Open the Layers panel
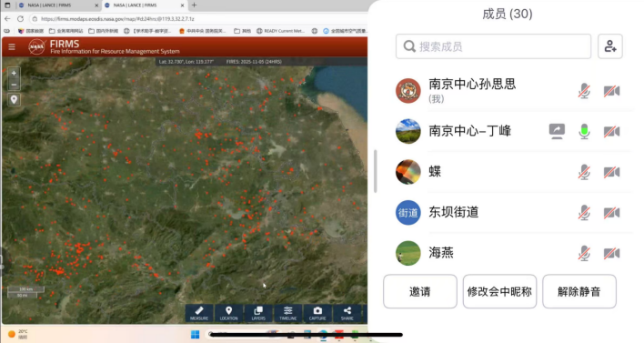The width and height of the screenshot is (644, 343). (x=258, y=313)
